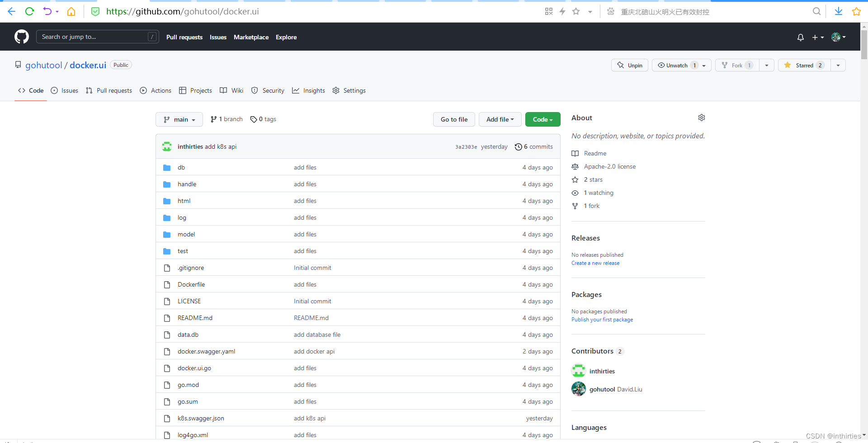Unpin the repository
868x443 pixels.
[630, 65]
